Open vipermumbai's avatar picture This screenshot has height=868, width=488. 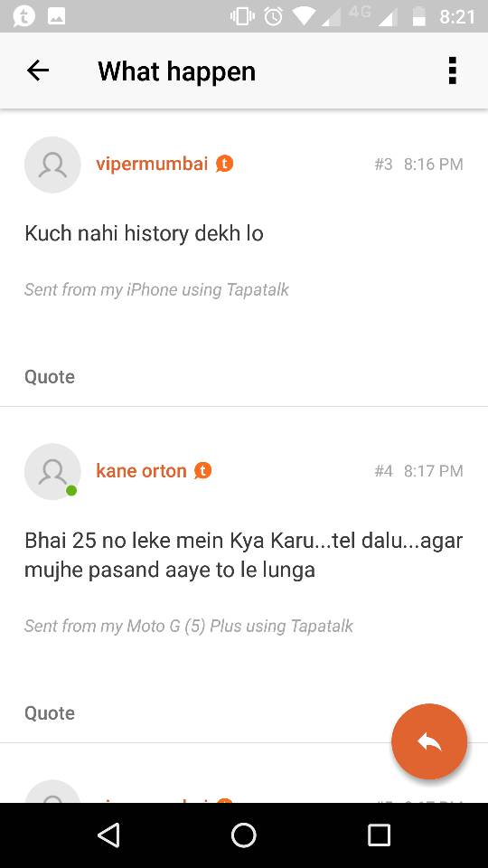(52, 165)
